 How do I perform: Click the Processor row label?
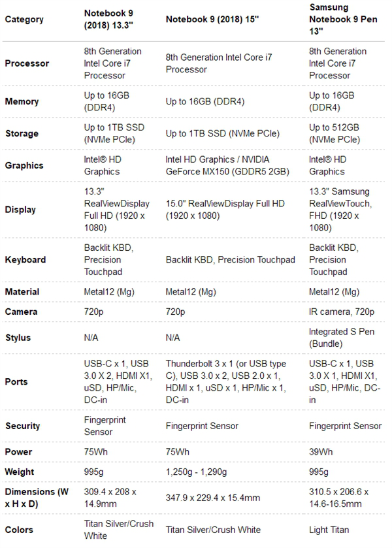(x=27, y=63)
